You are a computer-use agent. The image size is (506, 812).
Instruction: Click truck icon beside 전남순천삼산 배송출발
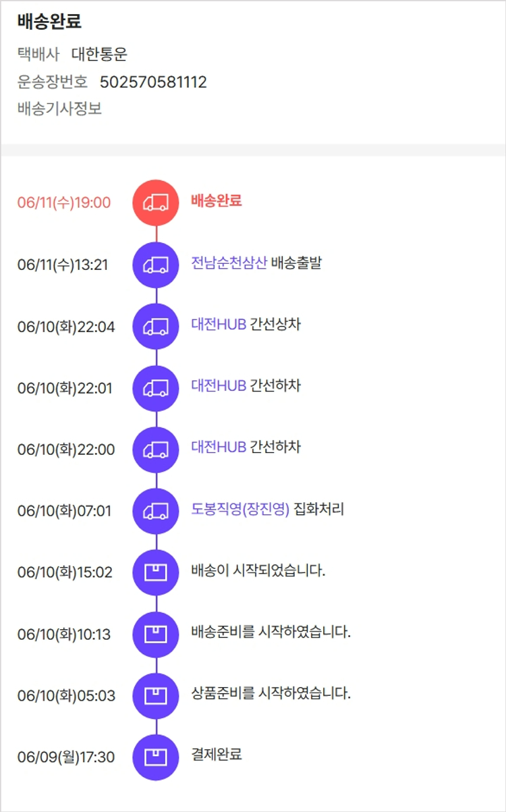click(156, 265)
